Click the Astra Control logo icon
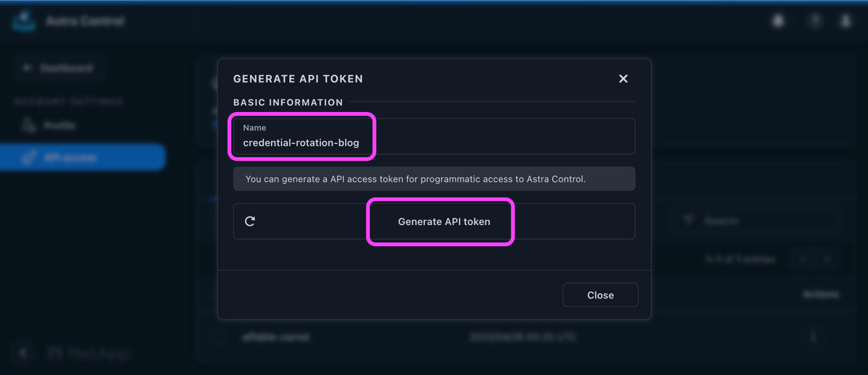The width and height of the screenshot is (868, 375). (x=24, y=21)
